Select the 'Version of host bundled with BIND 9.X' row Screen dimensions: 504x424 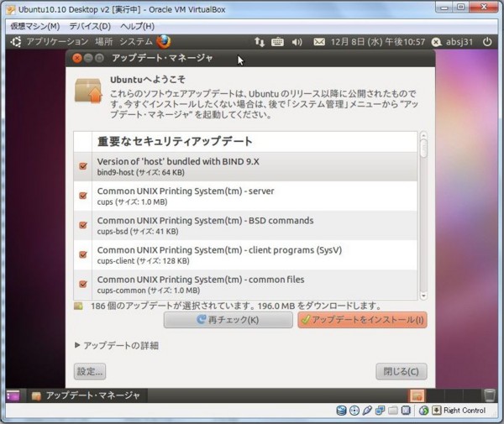[x=245, y=167]
